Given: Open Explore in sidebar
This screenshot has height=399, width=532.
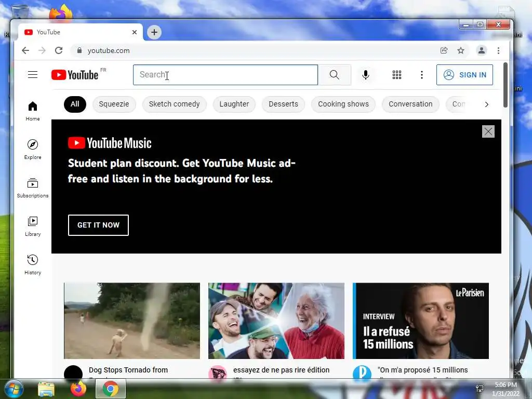Looking at the screenshot, I should 33,150.
